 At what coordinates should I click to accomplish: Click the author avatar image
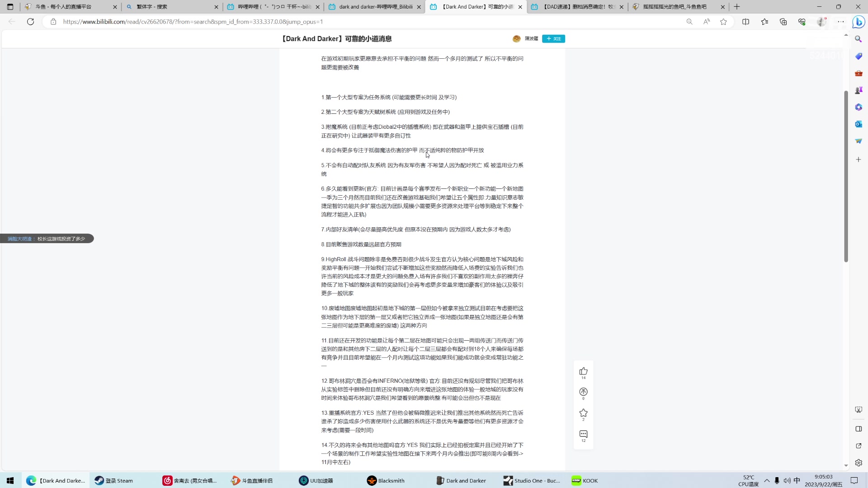point(516,39)
